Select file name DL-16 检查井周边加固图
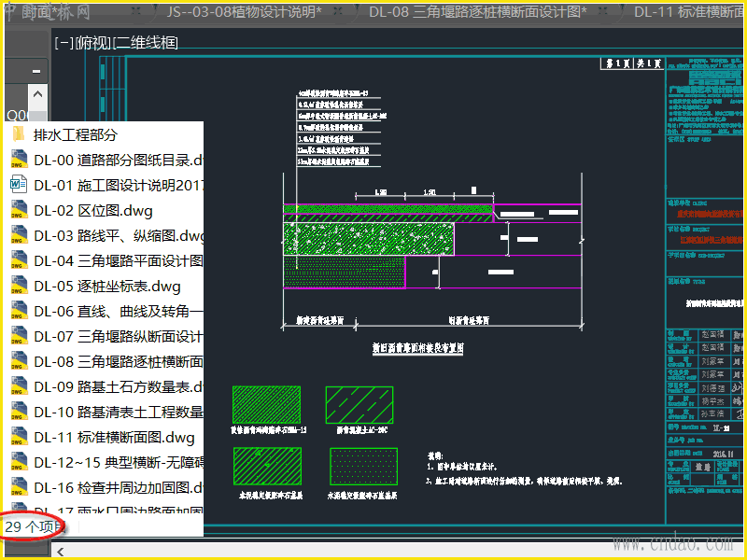The image size is (747, 560). tap(119, 488)
